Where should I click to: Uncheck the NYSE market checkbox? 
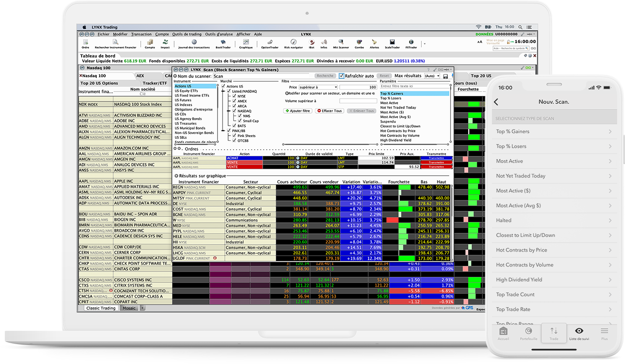(x=234, y=96)
